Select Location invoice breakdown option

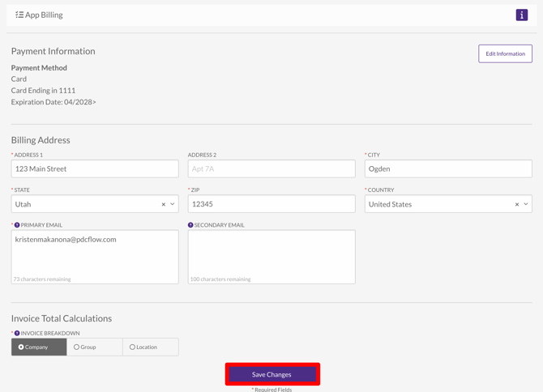point(151,347)
